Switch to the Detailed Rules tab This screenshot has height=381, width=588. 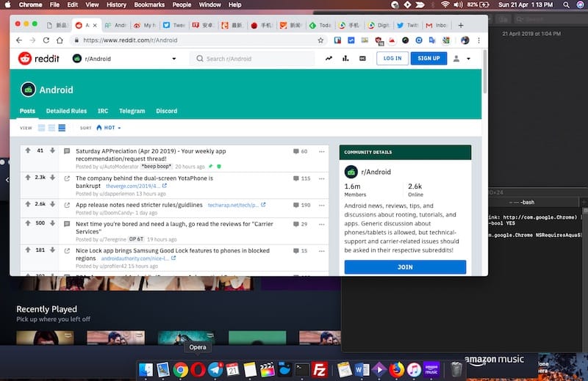66,111
